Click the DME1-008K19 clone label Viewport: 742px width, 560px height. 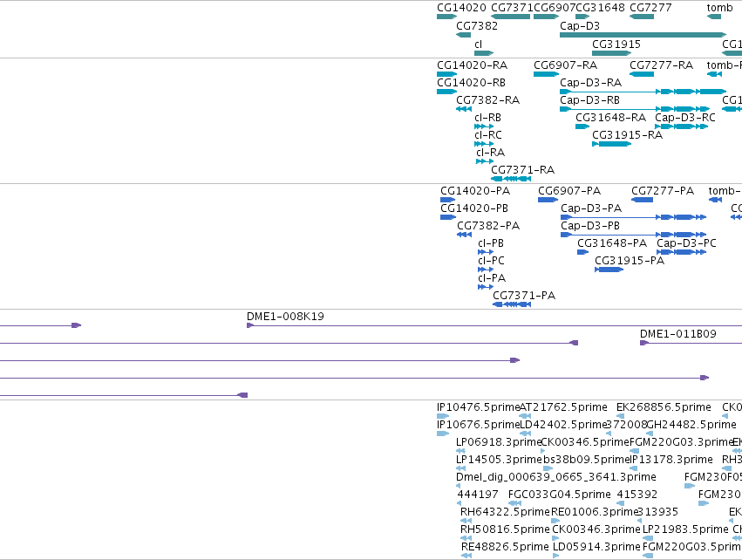coord(285,317)
